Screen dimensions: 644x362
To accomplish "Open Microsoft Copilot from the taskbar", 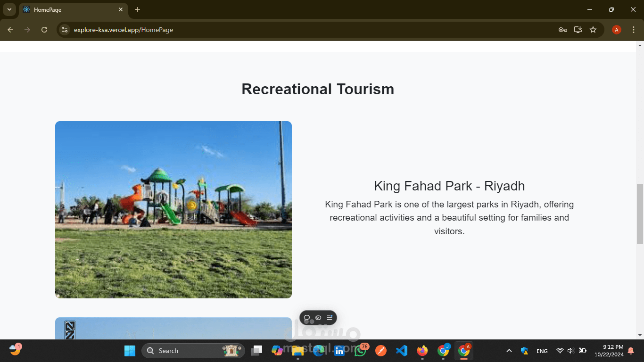I will pyautogui.click(x=277, y=351).
